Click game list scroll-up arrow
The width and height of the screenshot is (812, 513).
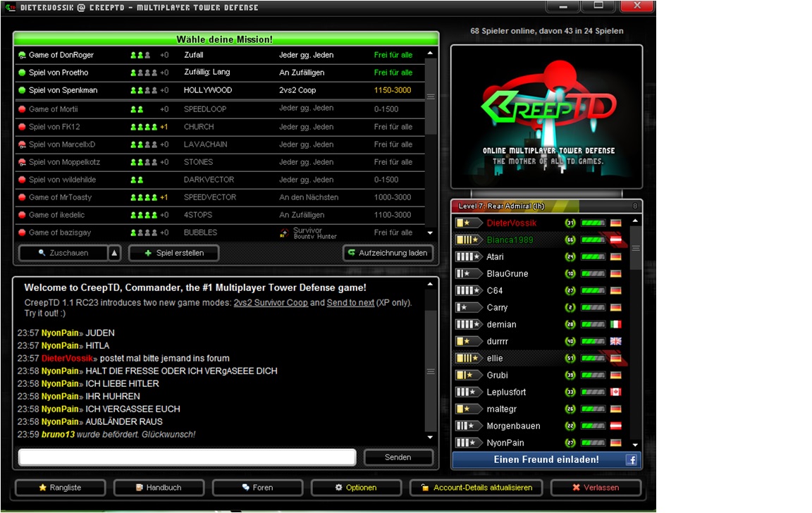coord(430,54)
